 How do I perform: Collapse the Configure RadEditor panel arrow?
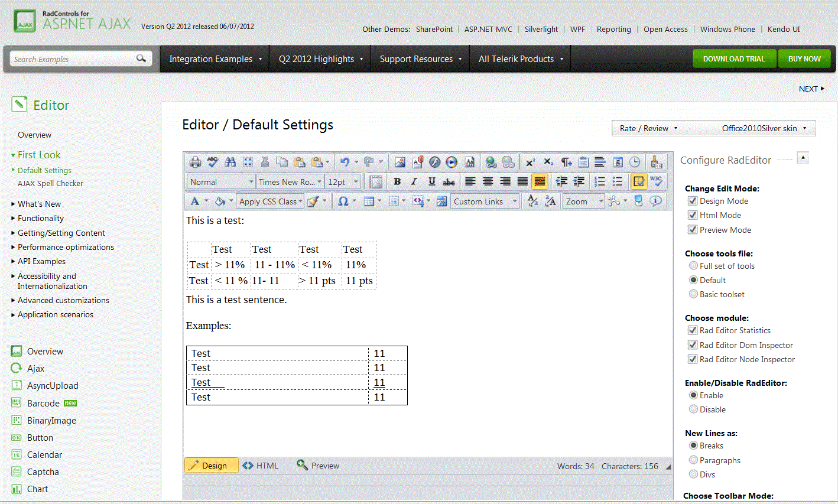803,158
